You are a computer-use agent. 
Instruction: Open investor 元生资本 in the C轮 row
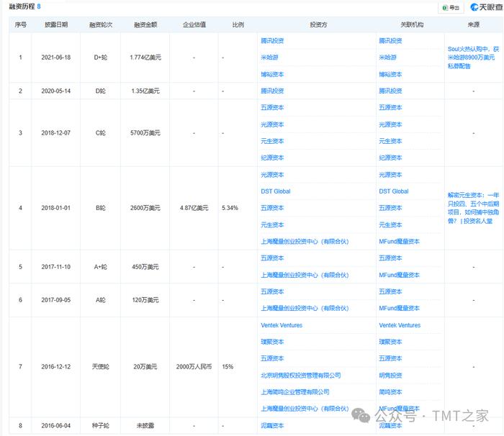pyautogui.click(x=272, y=141)
